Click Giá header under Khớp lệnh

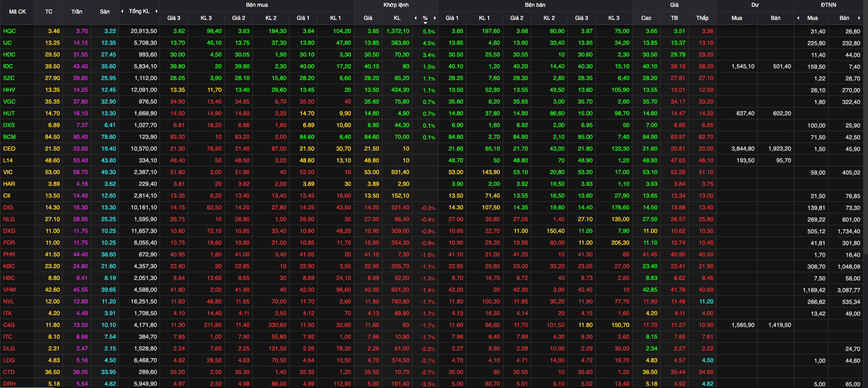[x=368, y=18]
